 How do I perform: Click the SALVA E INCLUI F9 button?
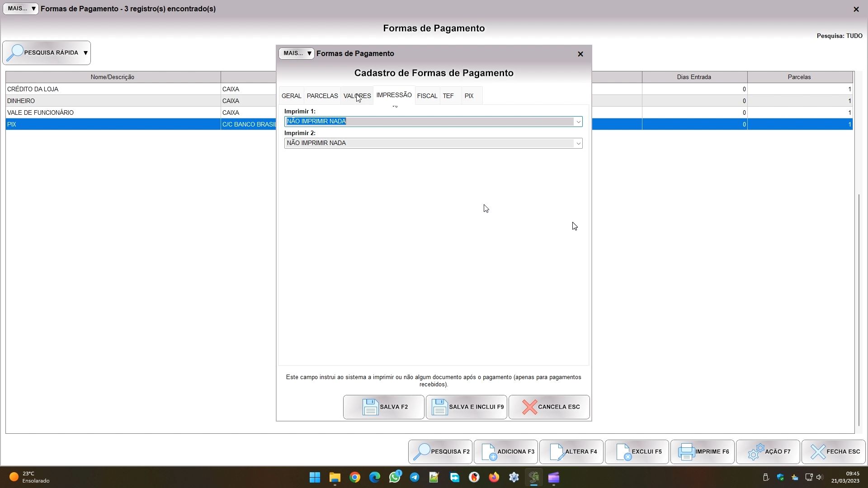[466, 407]
